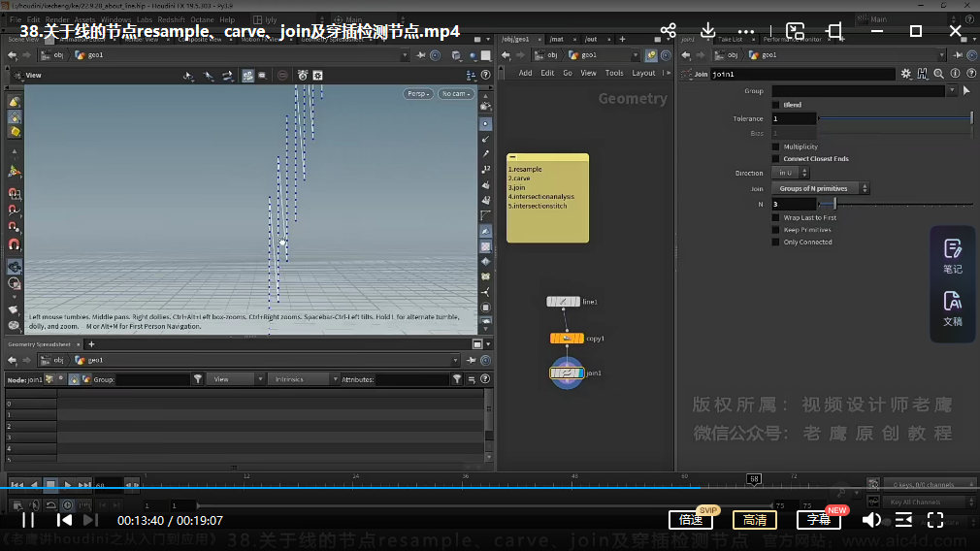Show node info icon in parameters
Image resolution: width=980 pixels, height=551 pixels.
point(955,74)
